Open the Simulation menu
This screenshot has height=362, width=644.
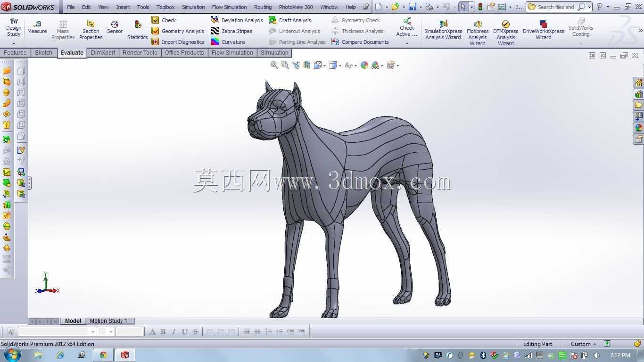(x=193, y=7)
